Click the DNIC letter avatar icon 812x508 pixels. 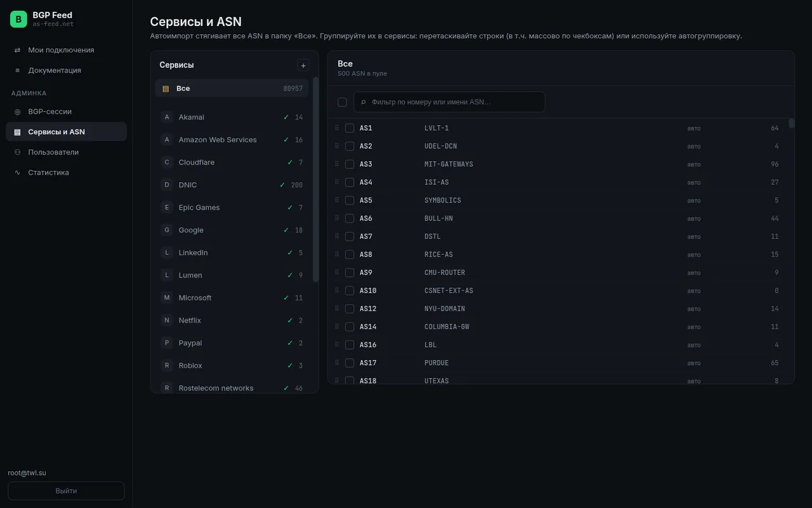[167, 185]
